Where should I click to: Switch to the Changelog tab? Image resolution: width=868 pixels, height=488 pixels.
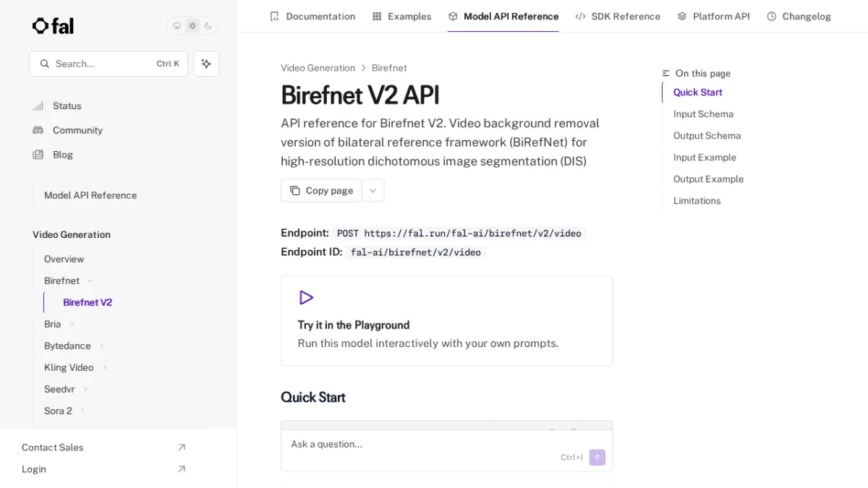tap(799, 16)
